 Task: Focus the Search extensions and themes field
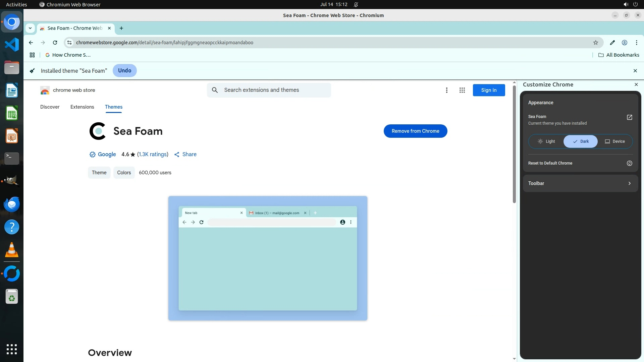(275, 90)
